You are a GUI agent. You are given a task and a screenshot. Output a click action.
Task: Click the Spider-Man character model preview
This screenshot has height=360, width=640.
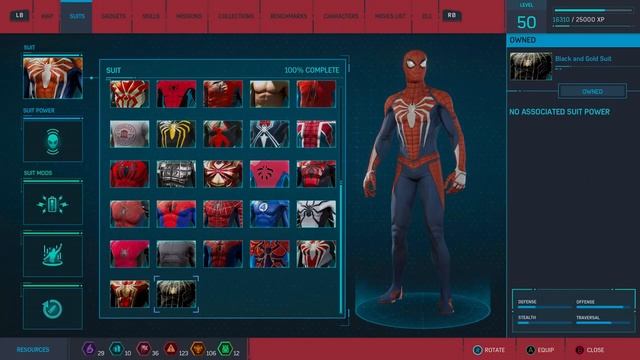click(x=416, y=182)
